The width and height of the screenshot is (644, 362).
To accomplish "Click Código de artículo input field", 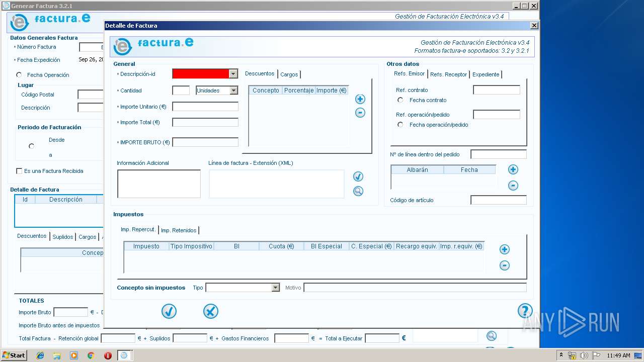I will (x=499, y=200).
